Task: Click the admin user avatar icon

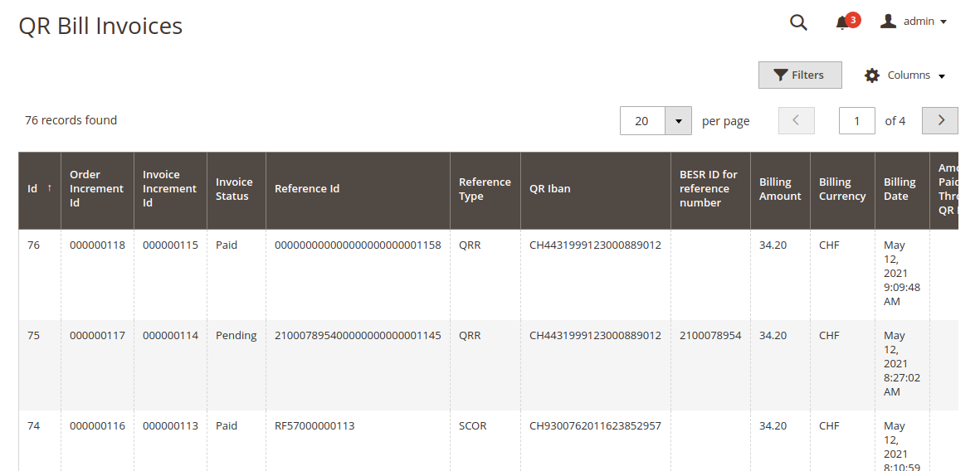Action: pos(888,22)
